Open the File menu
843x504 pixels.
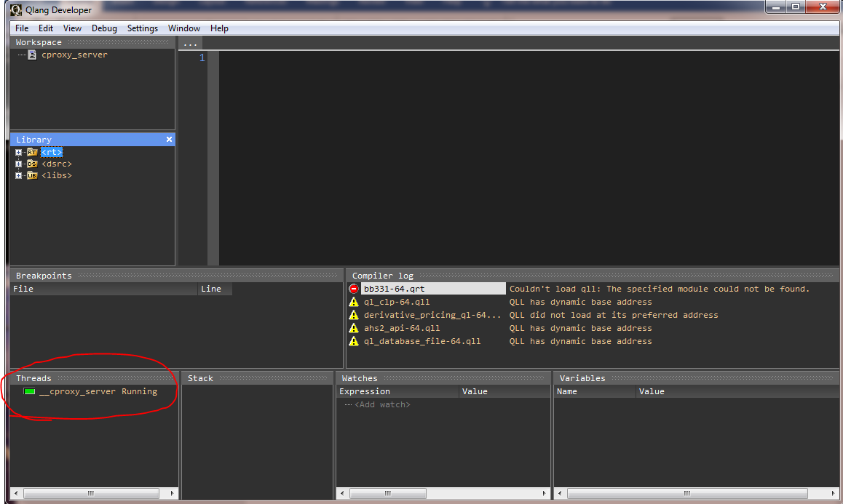click(x=22, y=28)
